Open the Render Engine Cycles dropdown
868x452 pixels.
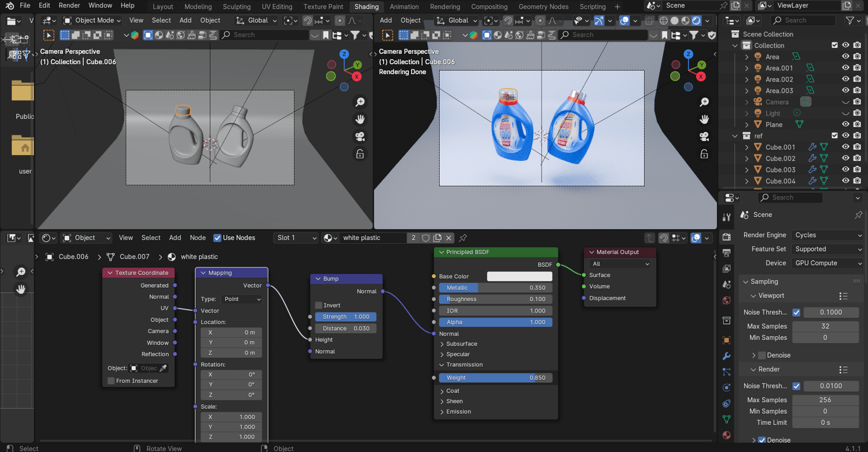tap(827, 235)
